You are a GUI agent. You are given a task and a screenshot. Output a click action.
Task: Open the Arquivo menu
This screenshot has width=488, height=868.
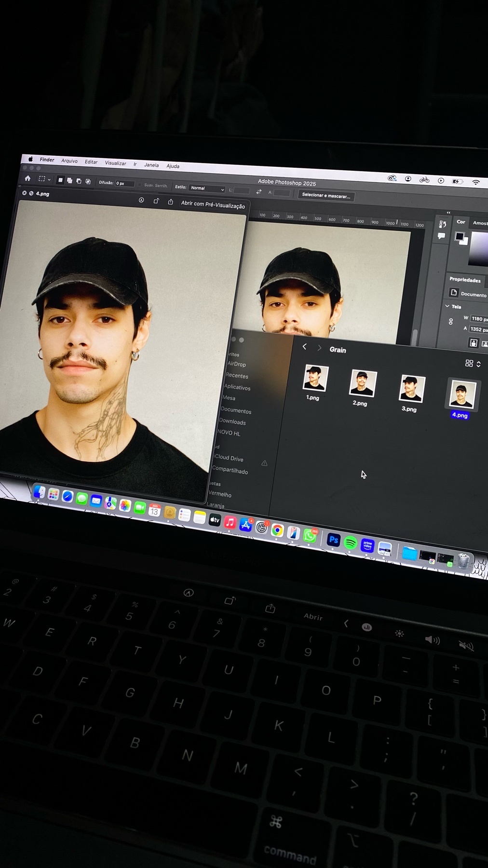tap(69, 161)
